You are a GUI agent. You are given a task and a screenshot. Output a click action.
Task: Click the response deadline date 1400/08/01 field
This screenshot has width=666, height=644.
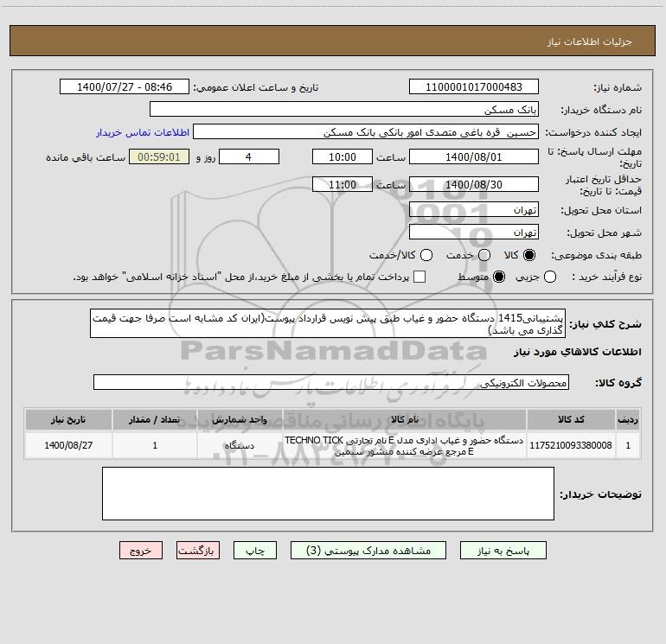(474, 156)
